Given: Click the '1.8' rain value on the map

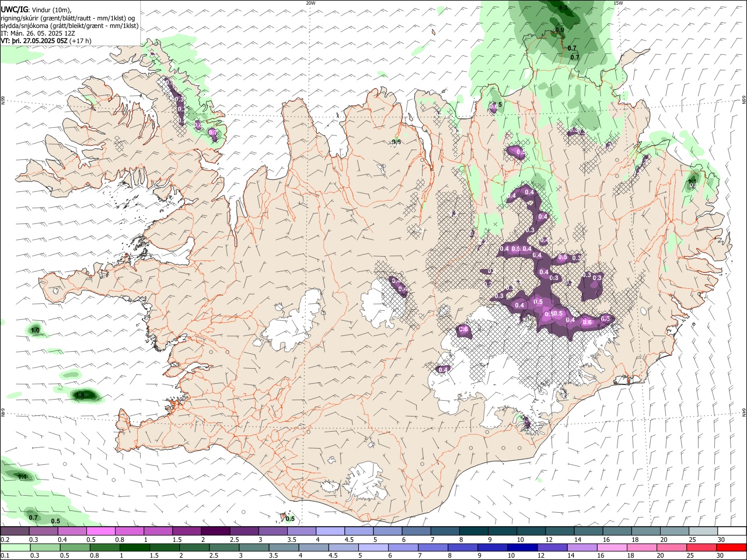Looking at the screenshot, I should tap(81, 395).
